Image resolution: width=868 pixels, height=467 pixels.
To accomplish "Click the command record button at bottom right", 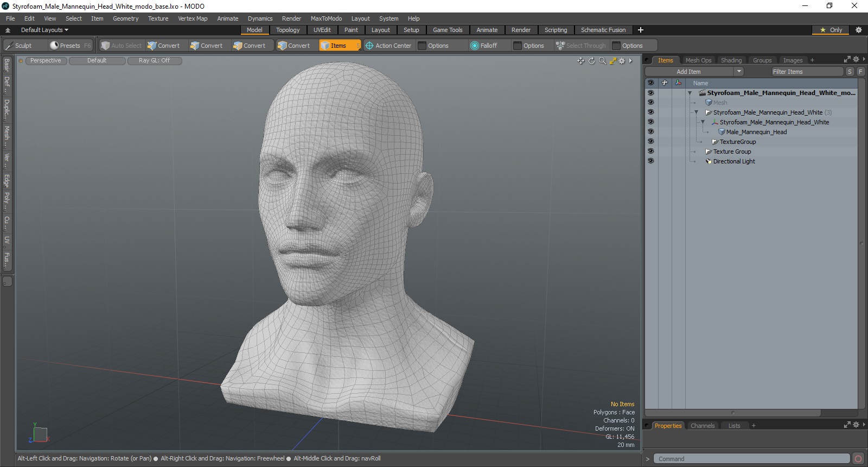I will pos(858,459).
